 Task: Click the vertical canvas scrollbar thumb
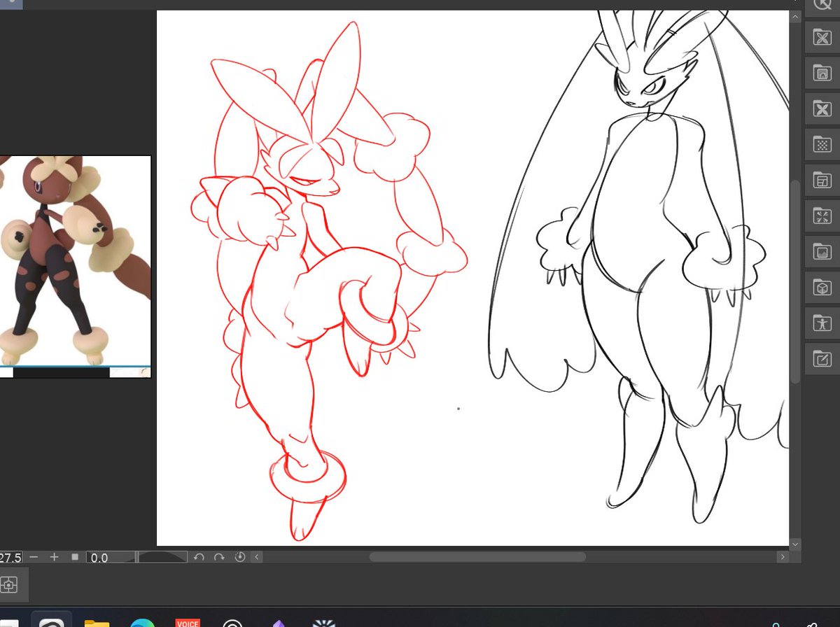794,281
